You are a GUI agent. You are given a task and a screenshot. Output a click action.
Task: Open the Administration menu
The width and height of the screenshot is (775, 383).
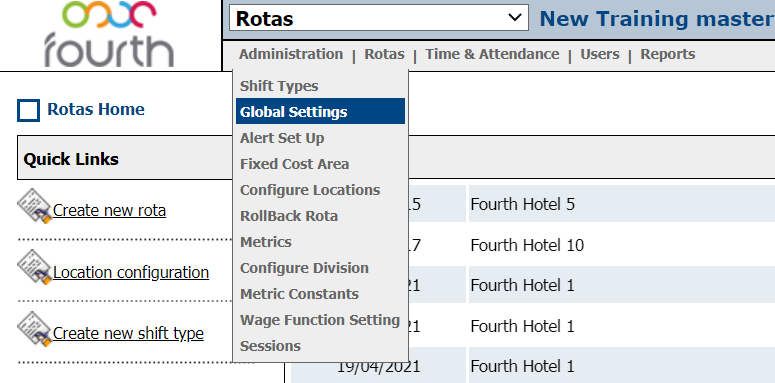click(291, 54)
